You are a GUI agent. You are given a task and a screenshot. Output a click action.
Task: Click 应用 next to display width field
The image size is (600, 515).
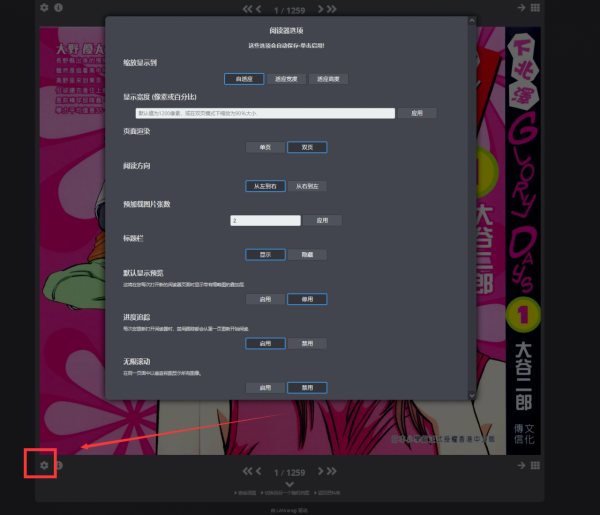(417, 113)
